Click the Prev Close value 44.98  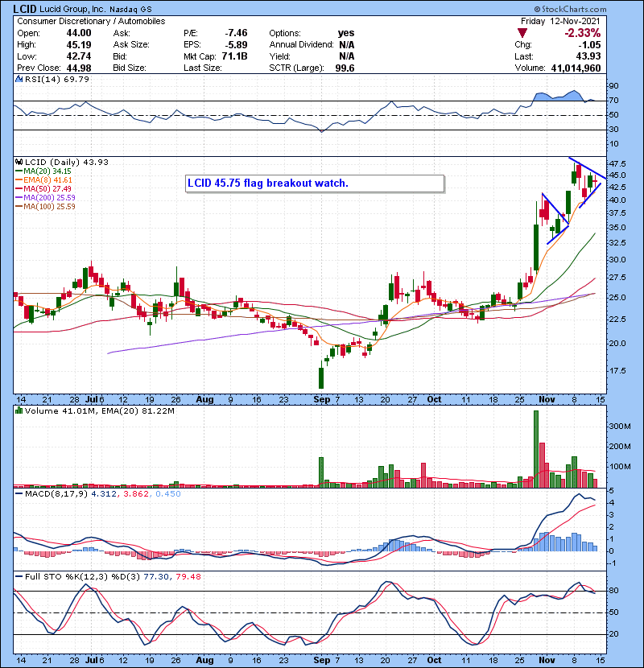click(79, 68)
